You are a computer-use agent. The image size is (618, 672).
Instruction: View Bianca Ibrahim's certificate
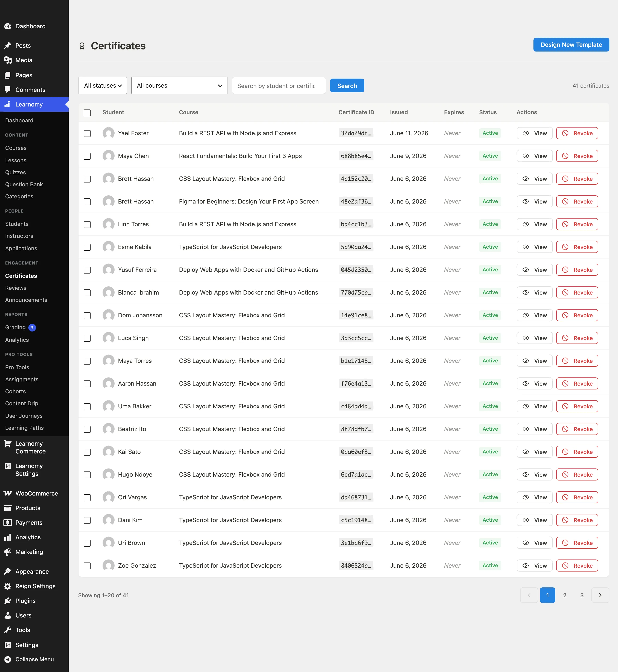tap(534, 292)
